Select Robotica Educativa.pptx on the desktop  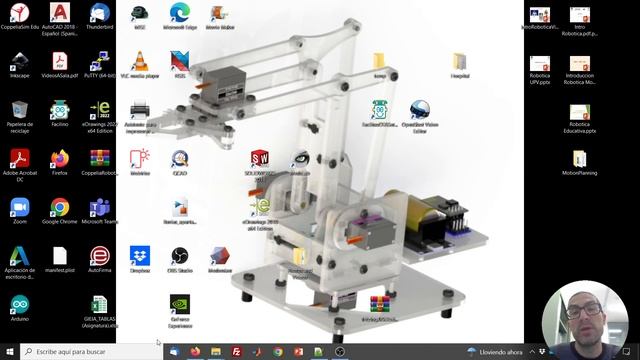580,118
